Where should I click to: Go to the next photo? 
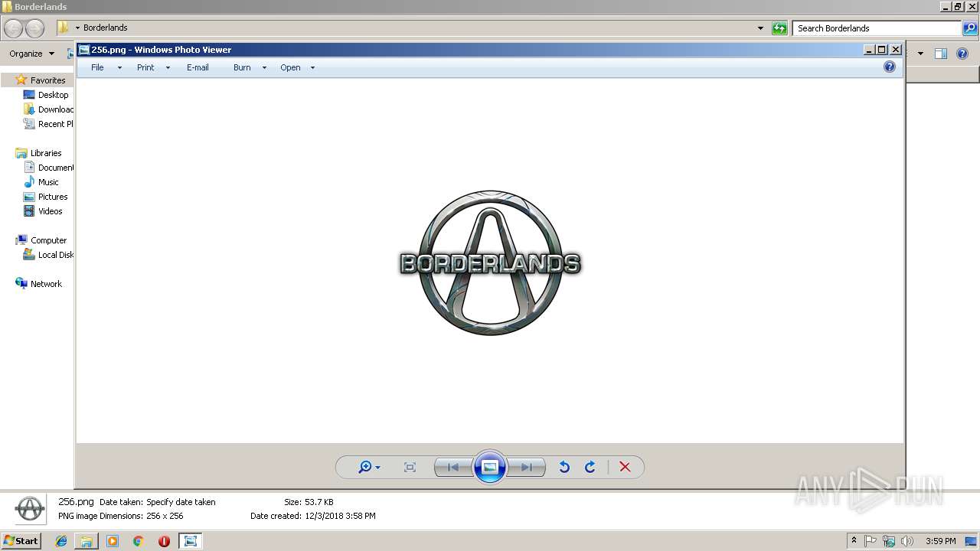click(x=527, y=467)
